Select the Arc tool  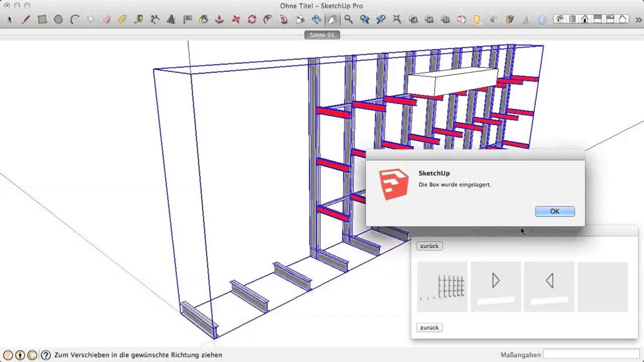point(74,20)
